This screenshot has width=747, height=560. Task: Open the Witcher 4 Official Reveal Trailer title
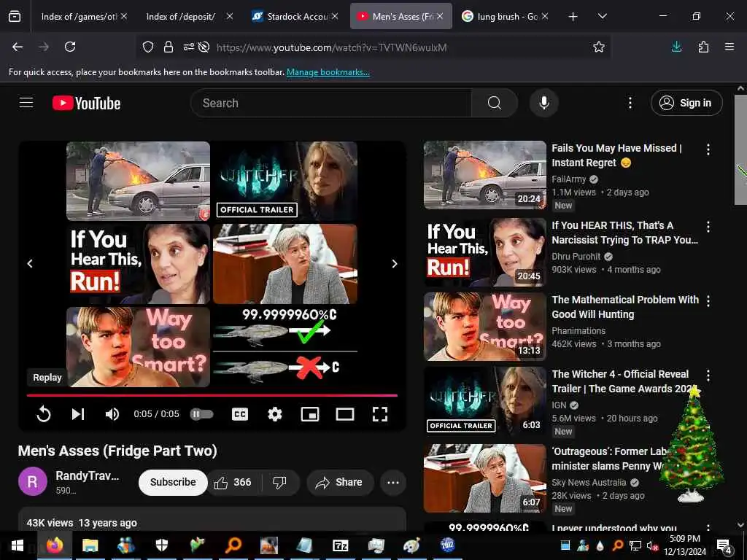click(623, 381)
